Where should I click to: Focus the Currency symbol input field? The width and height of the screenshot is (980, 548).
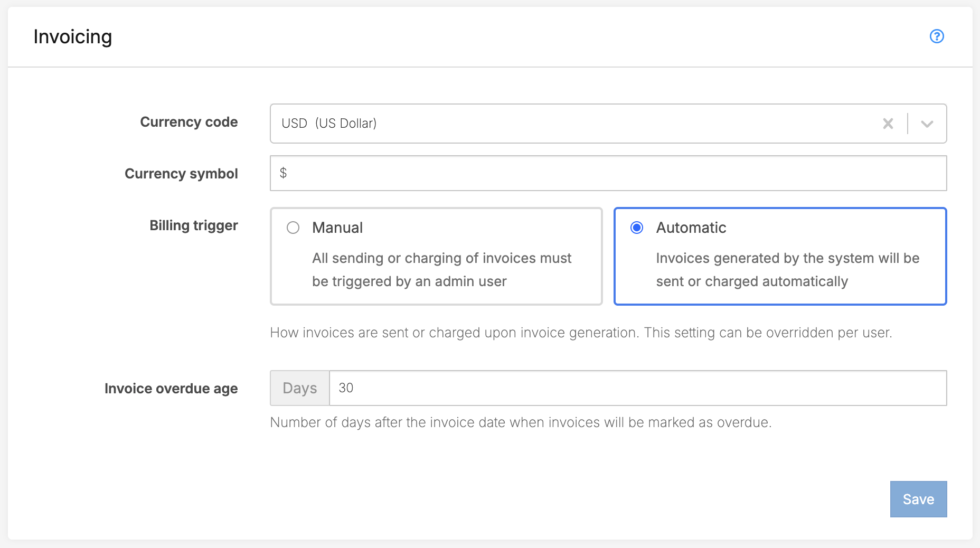[607, 173]
